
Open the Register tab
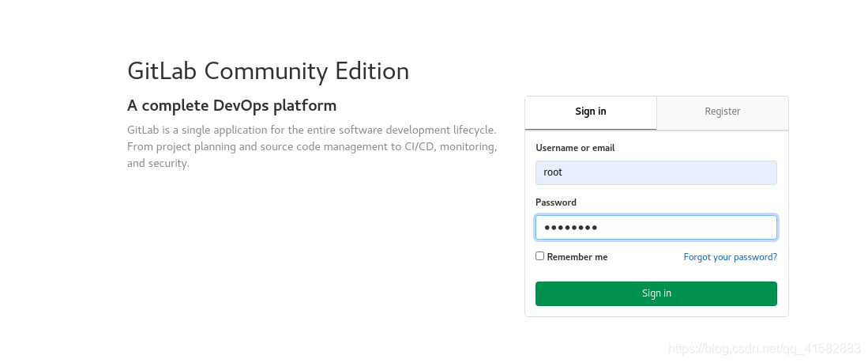click(x=723, y=112)
